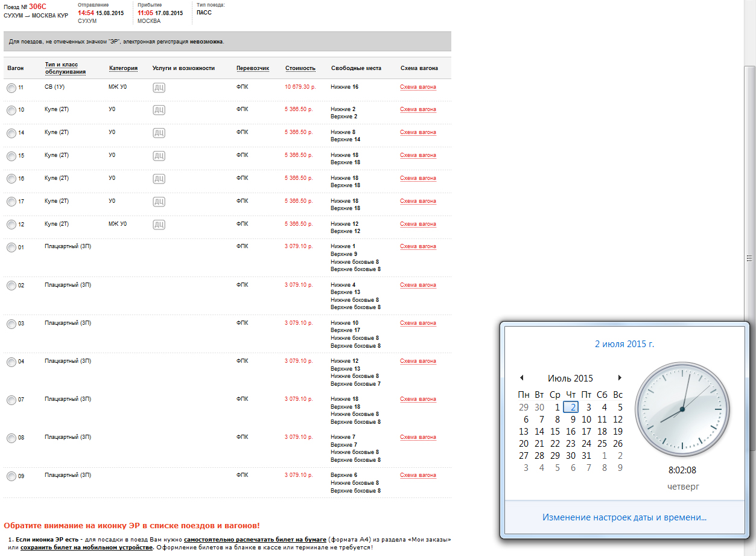Screen dimensions: 756x556
Task: Go to previous month in calendar
Action: [521, 378]
